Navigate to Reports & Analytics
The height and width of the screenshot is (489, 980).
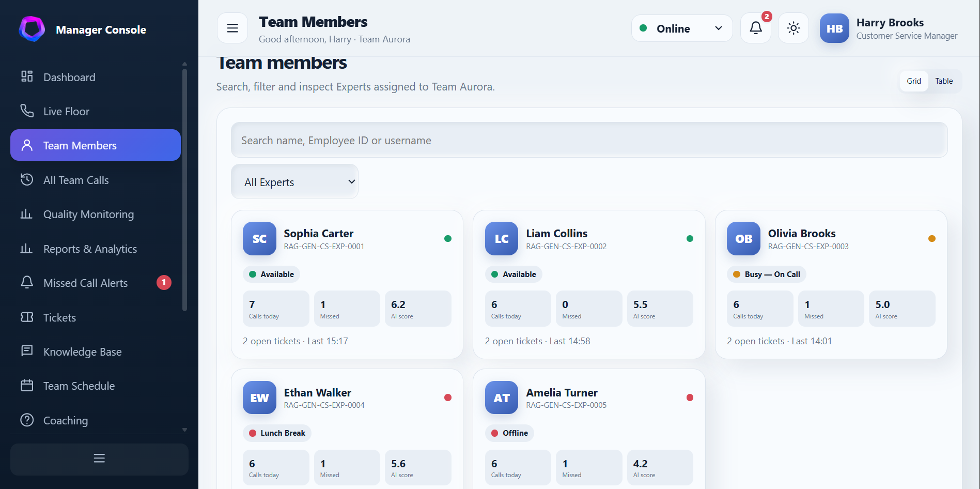pyautogui.click(x=96, y=249)
